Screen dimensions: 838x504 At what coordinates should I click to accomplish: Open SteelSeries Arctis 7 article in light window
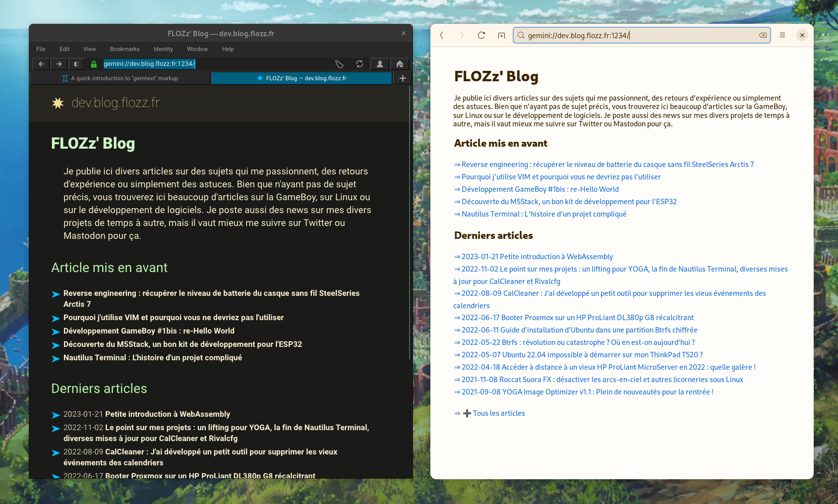point(604,165)
